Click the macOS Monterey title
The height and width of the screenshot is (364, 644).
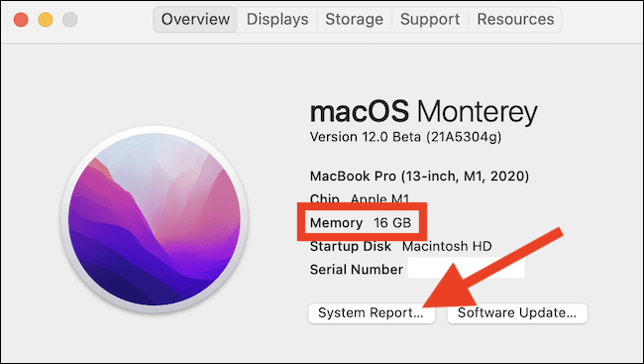point(423,111)
